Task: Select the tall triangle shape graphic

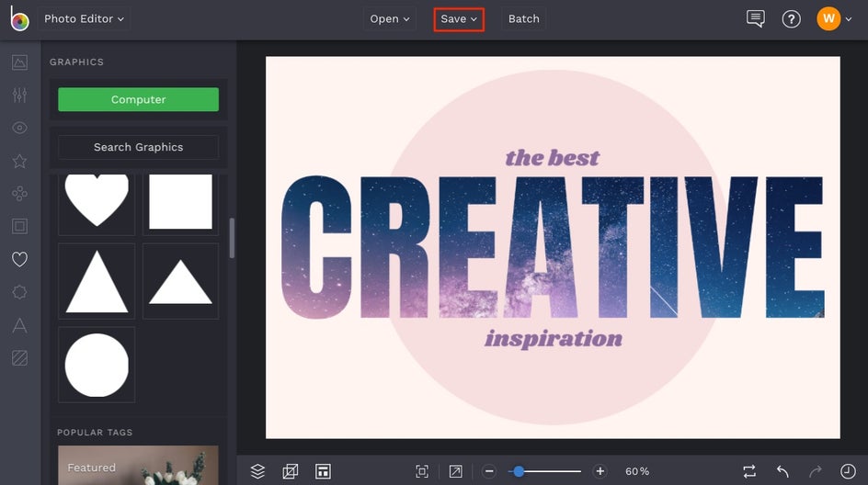Action: tap(97, 281)
